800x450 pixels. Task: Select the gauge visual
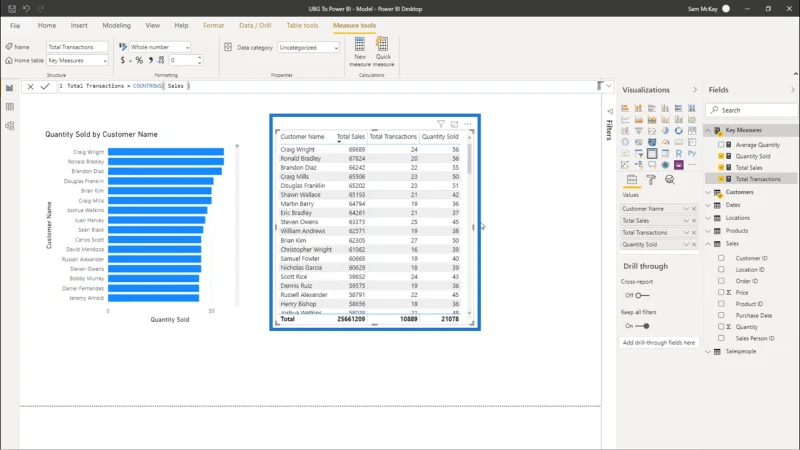665,142
